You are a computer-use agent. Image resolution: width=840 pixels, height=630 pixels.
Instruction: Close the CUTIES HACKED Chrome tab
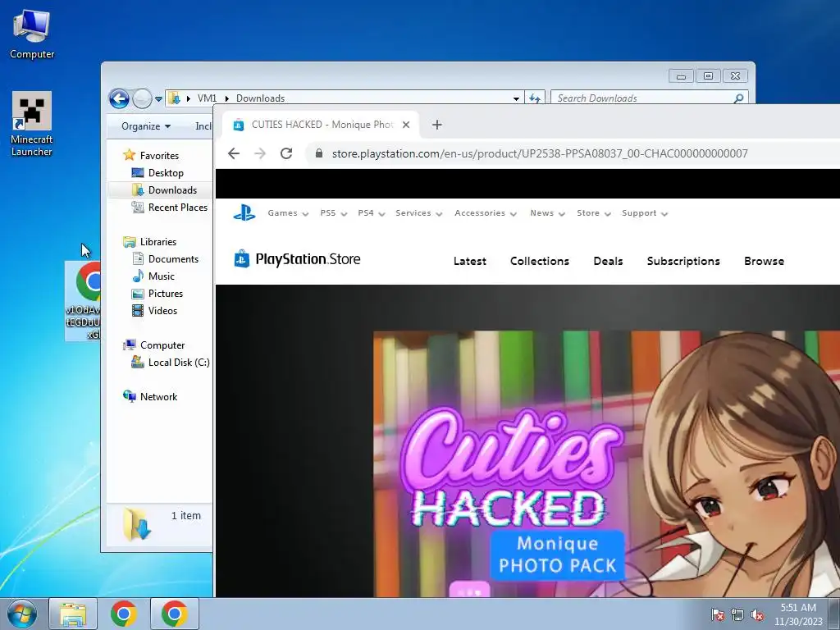tap(406, 125)
